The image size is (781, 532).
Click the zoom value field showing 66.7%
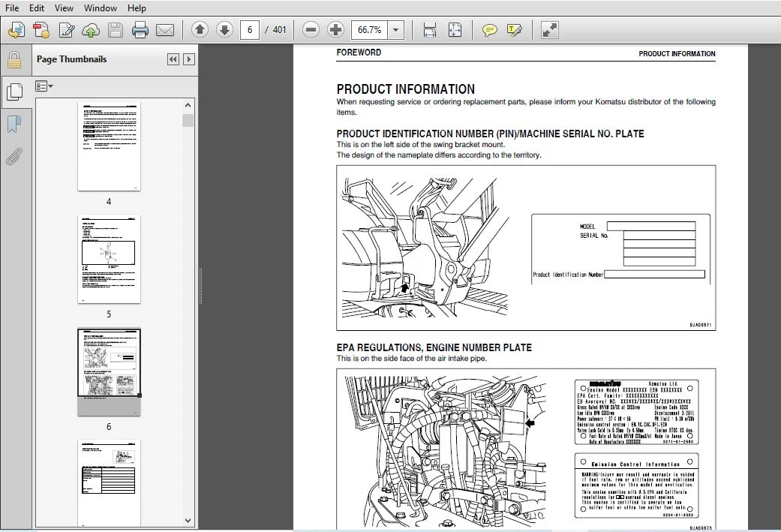[370, 30]
